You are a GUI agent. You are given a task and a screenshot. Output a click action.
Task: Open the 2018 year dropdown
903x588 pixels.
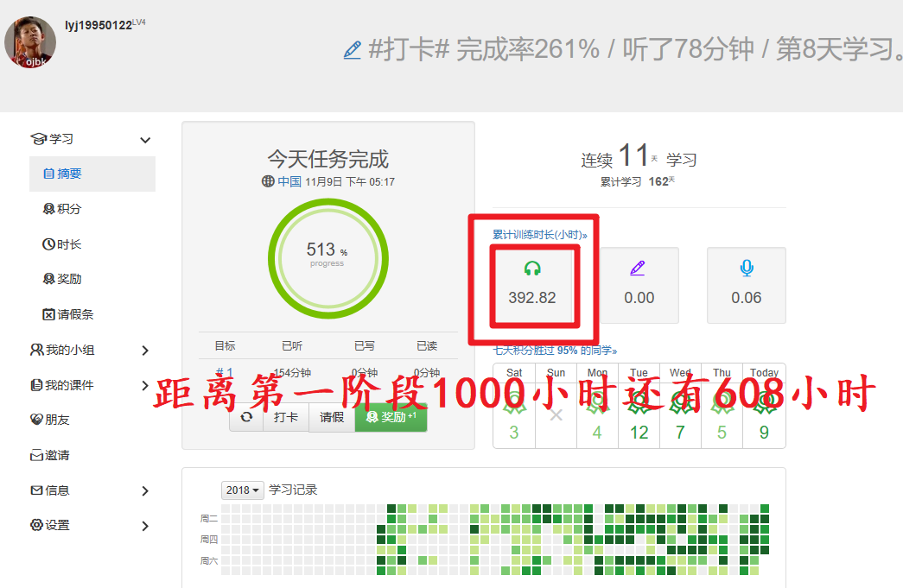click(x=243, y=490)
